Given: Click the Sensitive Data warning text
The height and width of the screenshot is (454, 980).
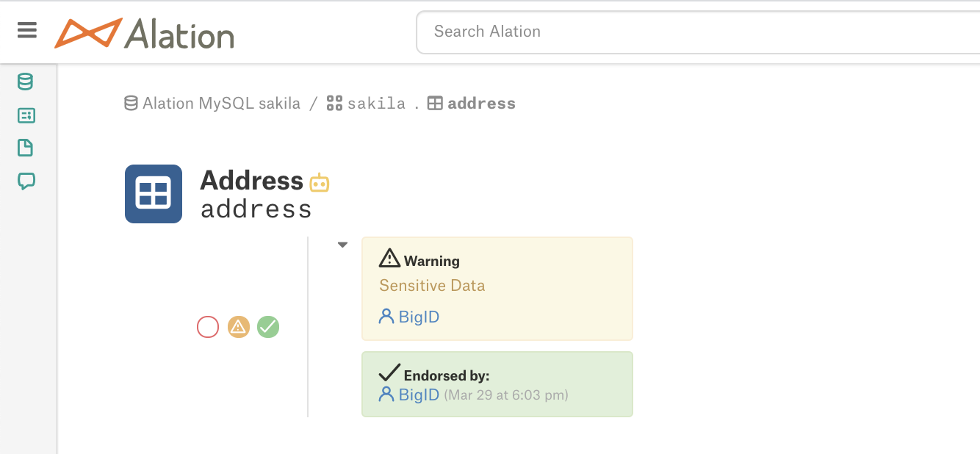Looking at the screenshot, I should click(432, 286).
